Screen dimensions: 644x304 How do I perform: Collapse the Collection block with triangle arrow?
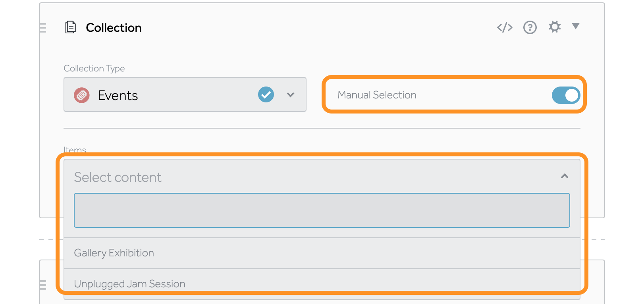coord(576,26)
